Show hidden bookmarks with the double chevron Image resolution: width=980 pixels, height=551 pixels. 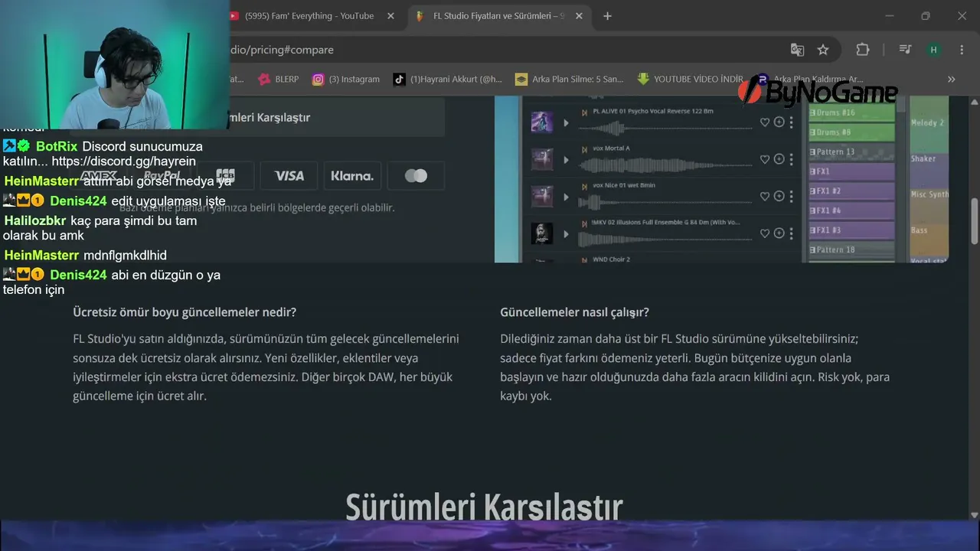(x=951, y=79)
